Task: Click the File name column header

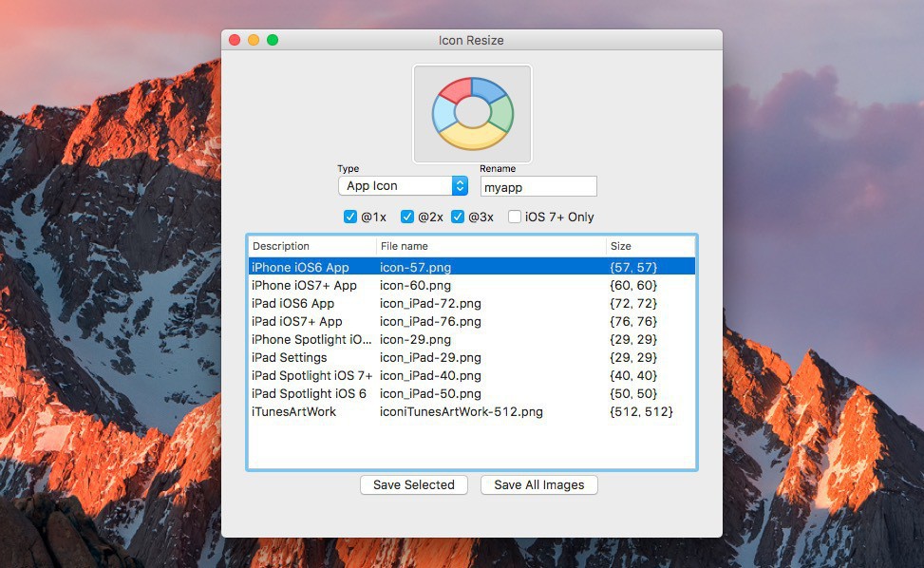Action: [x=490, y=246]
